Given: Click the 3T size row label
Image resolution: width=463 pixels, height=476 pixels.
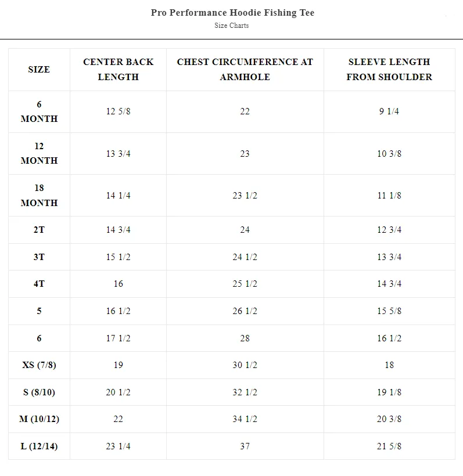Looking at the screenshot, I should tap(39, 257).
